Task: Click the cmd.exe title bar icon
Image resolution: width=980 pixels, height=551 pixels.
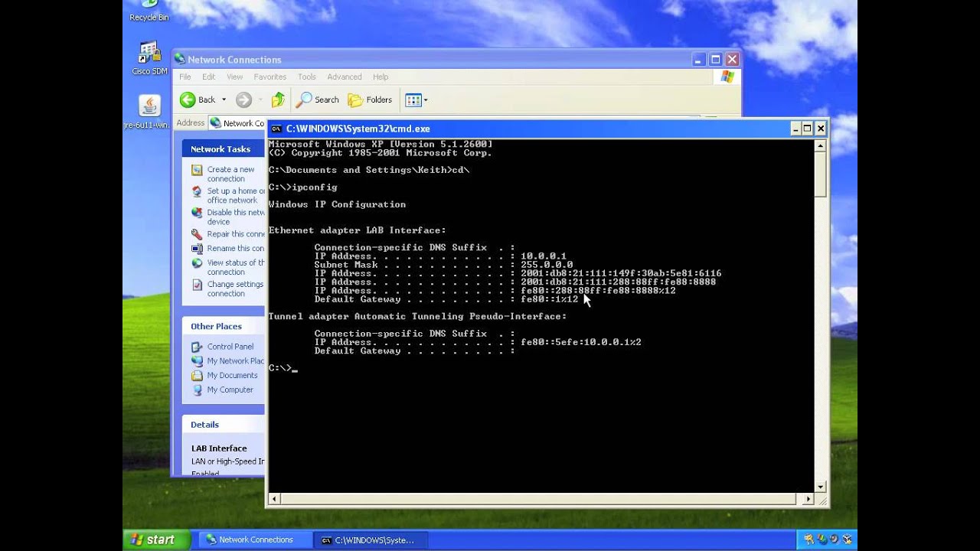Action: 276,129
